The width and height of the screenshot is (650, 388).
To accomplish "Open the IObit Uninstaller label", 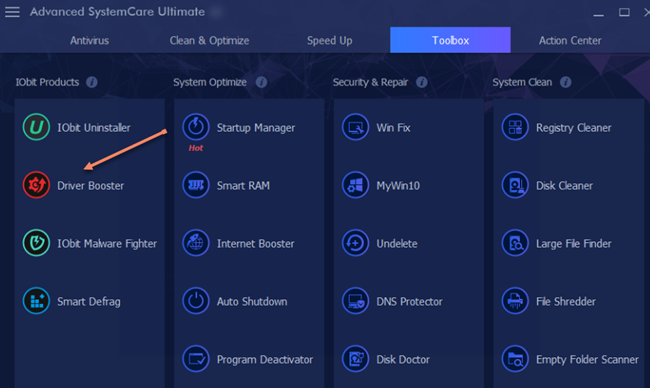I will (x=94, y=127).
